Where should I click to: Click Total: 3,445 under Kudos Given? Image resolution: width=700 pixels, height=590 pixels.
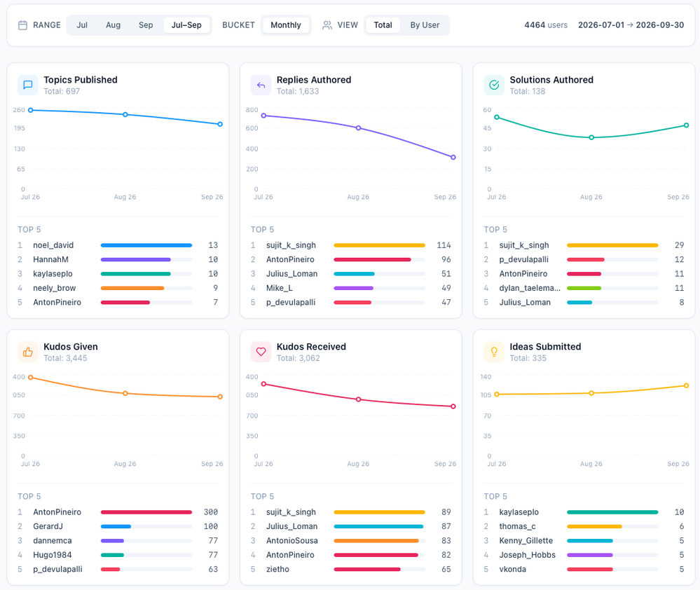point(65,358)
